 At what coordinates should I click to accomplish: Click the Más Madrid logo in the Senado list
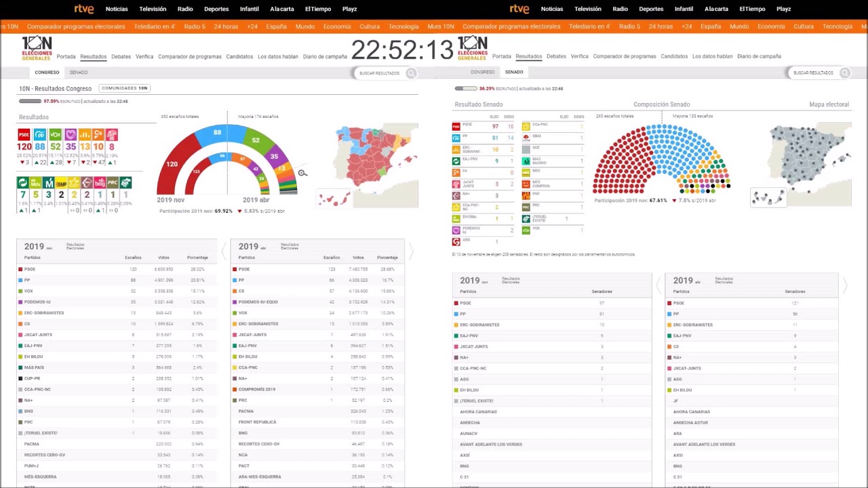(x=526, y=161)
